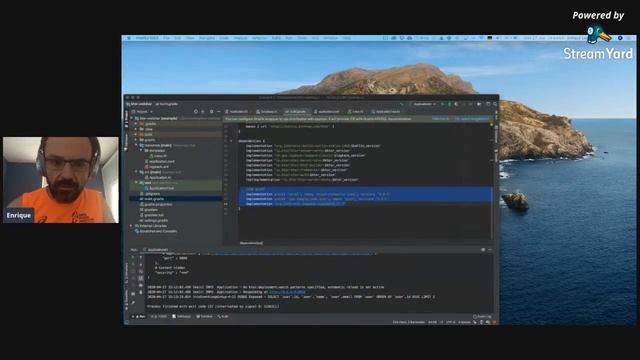
Task: Open the Refactor menu
Action: coord(259,38)
